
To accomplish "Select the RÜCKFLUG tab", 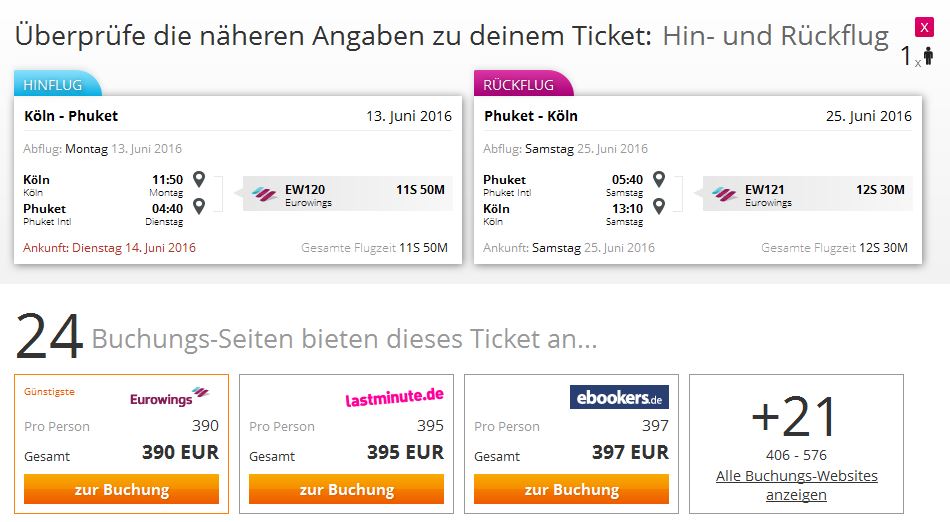I will point(522,84).
